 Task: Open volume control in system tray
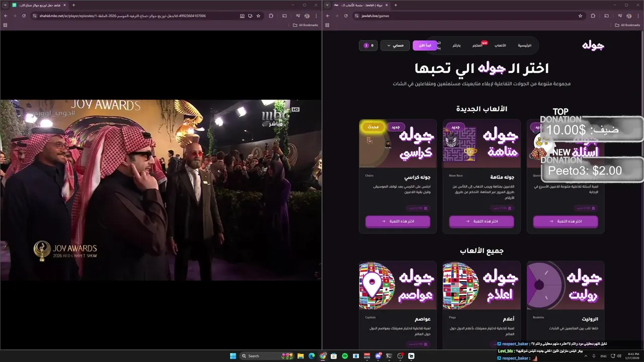[x=619, y=356]
